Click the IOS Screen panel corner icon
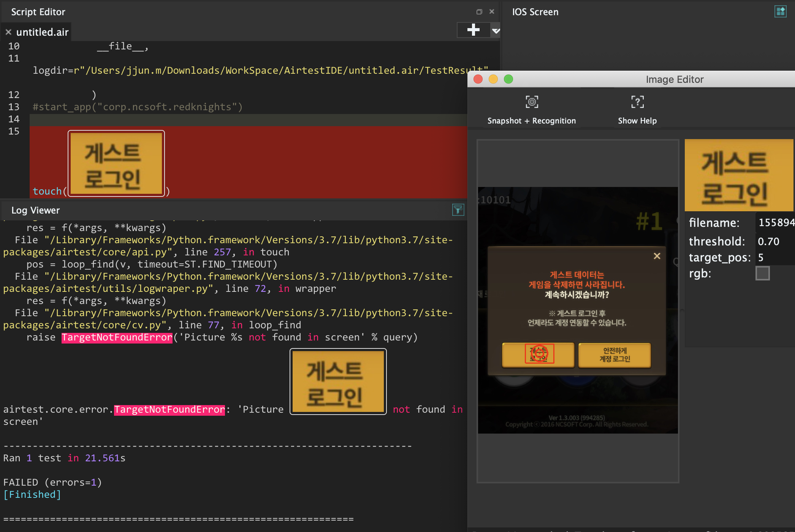 [780, 11]
